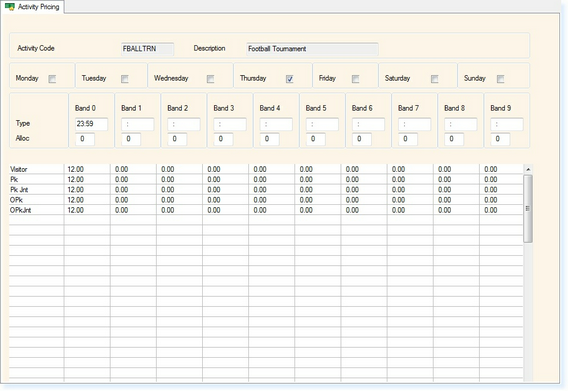Click the Band 1 Alloc field

point(131,139)
